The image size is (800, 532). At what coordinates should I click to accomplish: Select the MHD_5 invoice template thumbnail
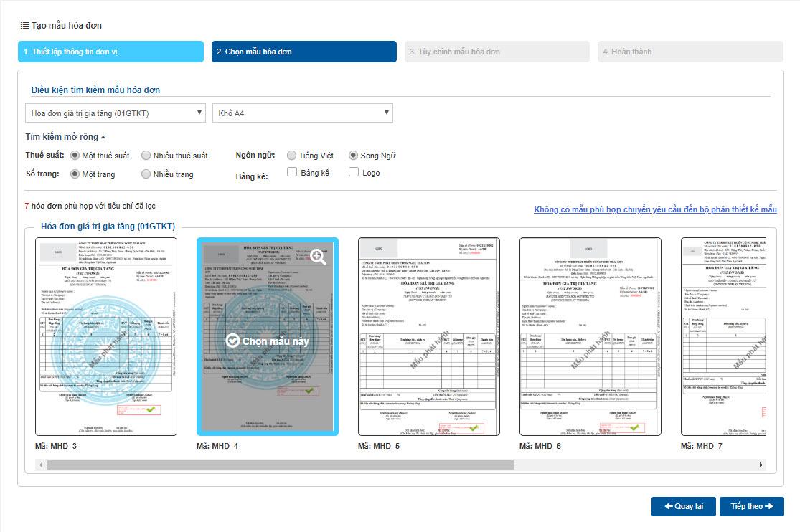coord(429,337)
